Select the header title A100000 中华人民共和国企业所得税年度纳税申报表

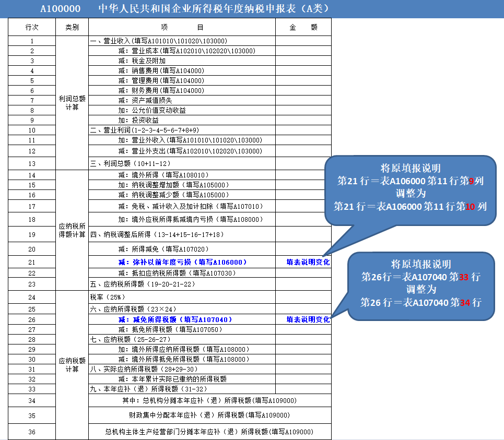185,8
